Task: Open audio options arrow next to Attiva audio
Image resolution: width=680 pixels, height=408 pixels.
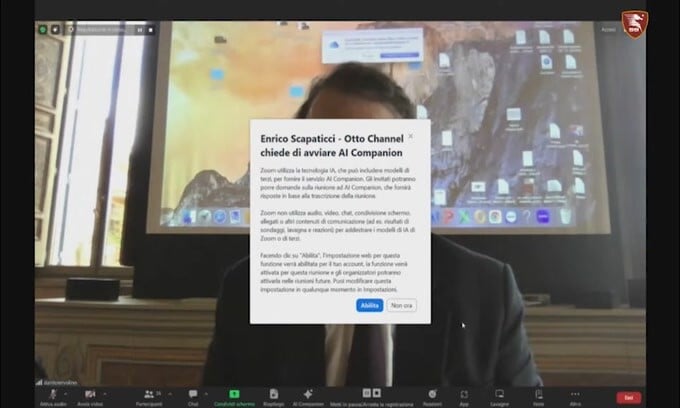Action: (x=65, y=394)
